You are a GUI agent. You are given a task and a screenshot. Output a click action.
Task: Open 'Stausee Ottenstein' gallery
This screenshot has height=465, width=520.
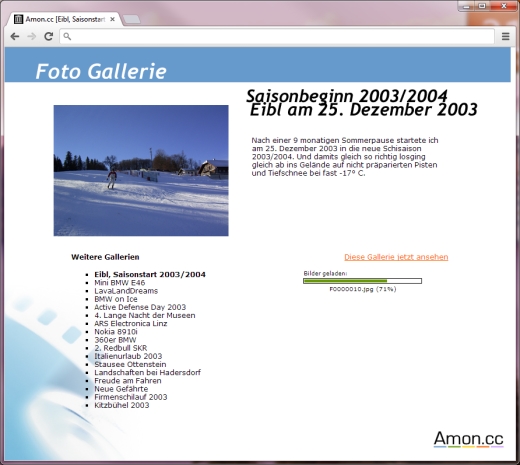point(130,364)
